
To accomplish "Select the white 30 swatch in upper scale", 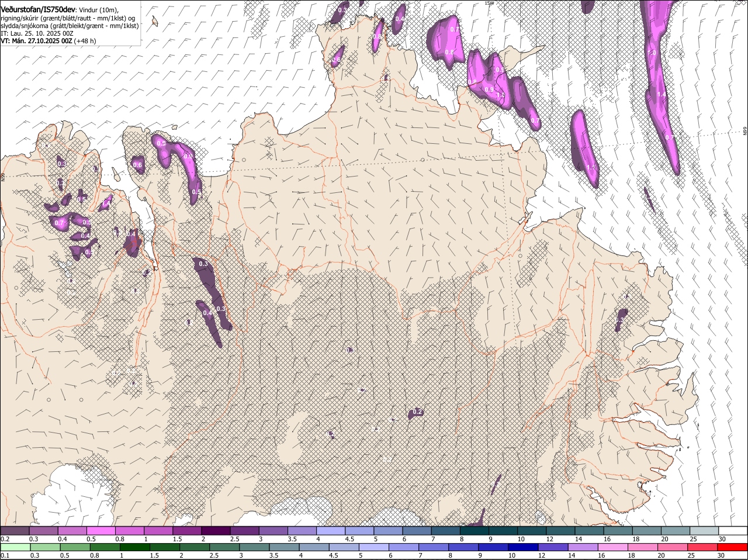I will pos(733,530).
